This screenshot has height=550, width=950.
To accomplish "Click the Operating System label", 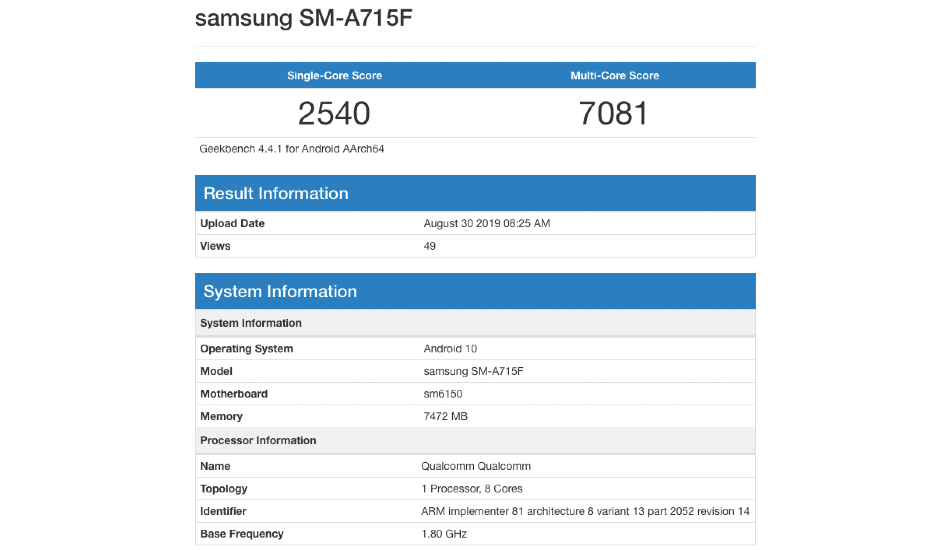I will point(247,349).
